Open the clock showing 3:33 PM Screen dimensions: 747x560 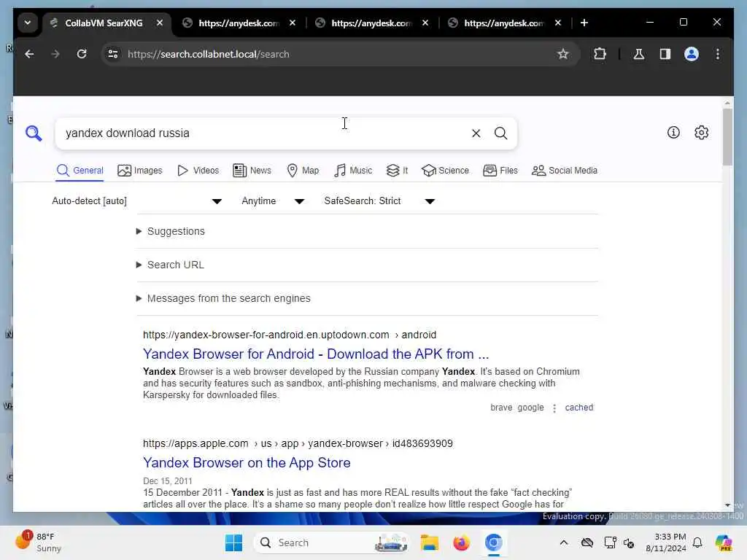(665, 542)
